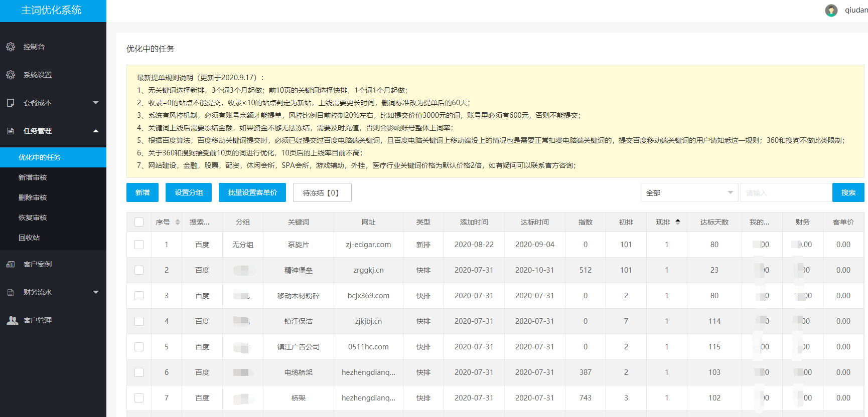Expand the 套餐成本 menu arrow
868x417 pixels.
click(96, 103)
